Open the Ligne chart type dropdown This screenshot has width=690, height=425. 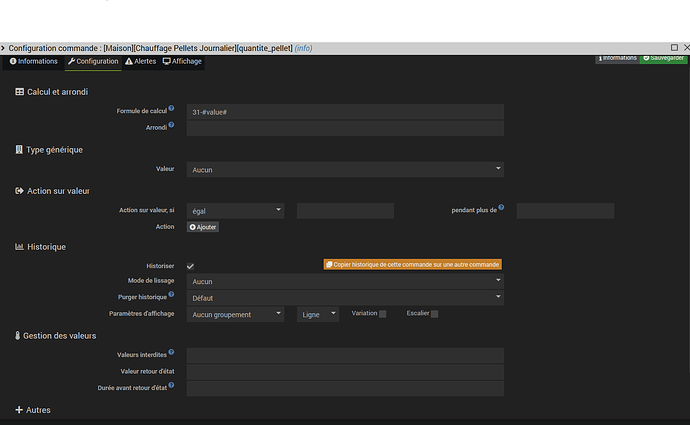318,314
